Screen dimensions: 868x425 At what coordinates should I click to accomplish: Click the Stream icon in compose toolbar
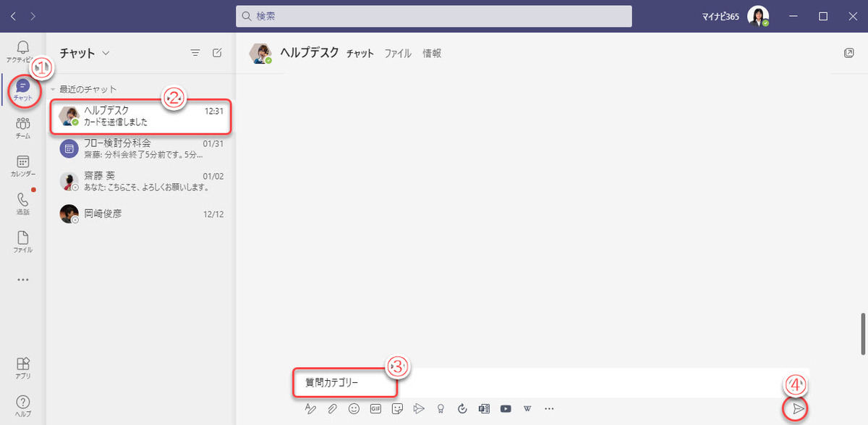[419, 408]
